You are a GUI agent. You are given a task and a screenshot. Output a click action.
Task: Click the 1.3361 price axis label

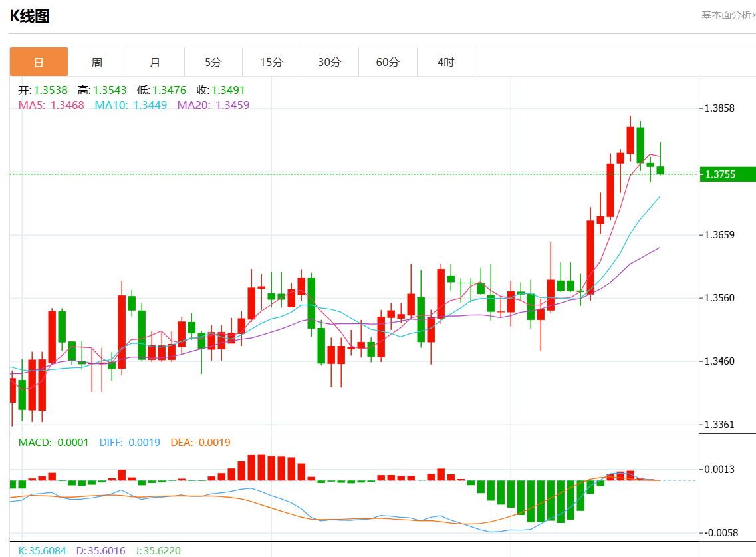(719, 425)
